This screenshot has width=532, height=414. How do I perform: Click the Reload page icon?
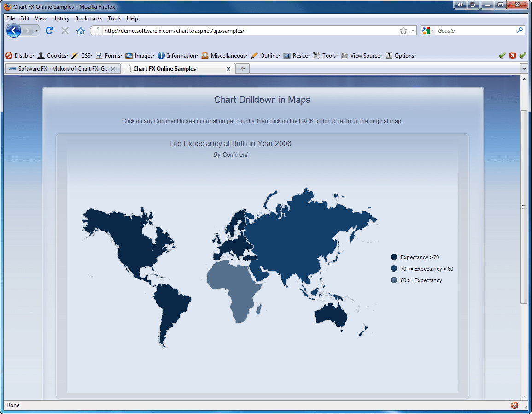(x=49, y=30)
